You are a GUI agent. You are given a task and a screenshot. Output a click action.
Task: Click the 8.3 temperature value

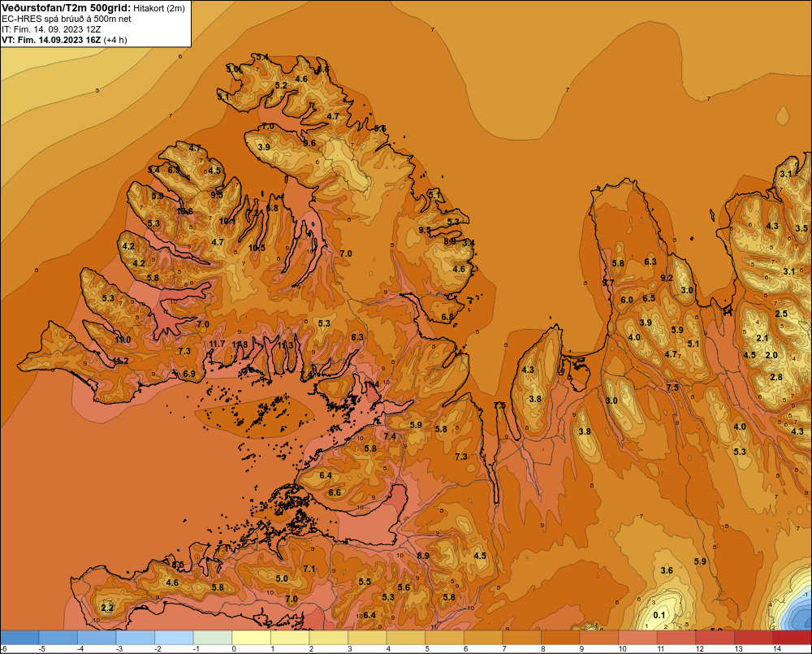click(357, 337)
